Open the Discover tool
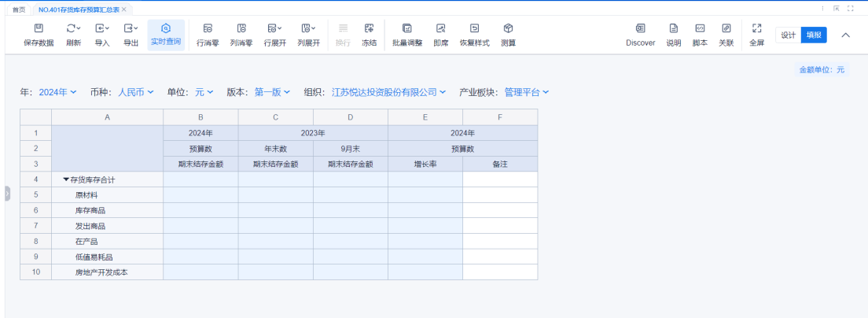The image size is (868, 318). (x=640, y=28)
